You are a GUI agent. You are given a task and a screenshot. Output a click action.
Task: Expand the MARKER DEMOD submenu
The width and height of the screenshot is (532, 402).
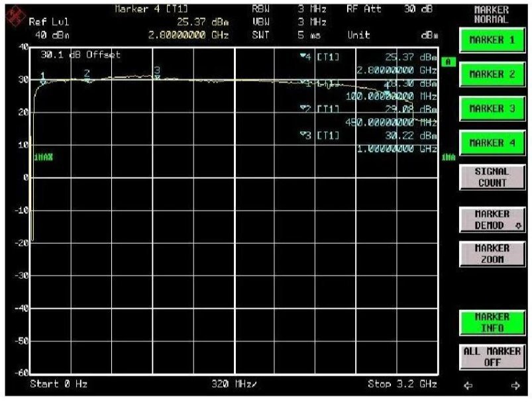[x=492, y=219]
